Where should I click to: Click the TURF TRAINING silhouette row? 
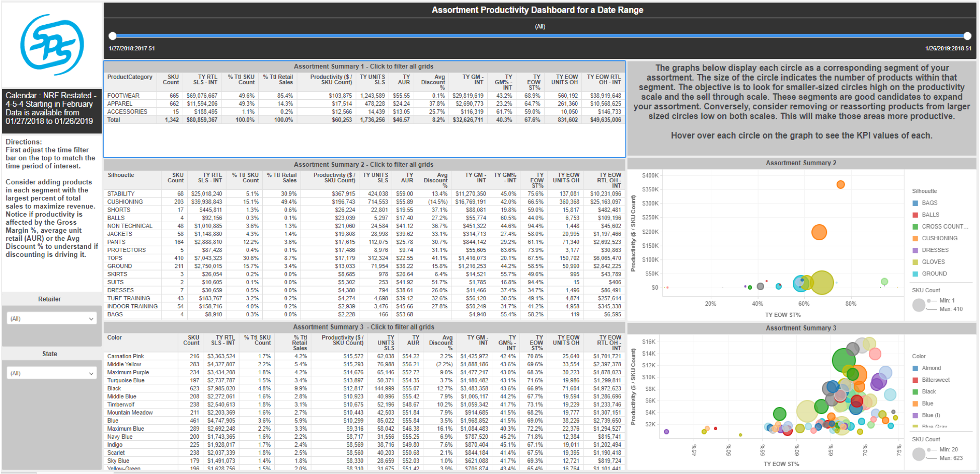[364, 298]
